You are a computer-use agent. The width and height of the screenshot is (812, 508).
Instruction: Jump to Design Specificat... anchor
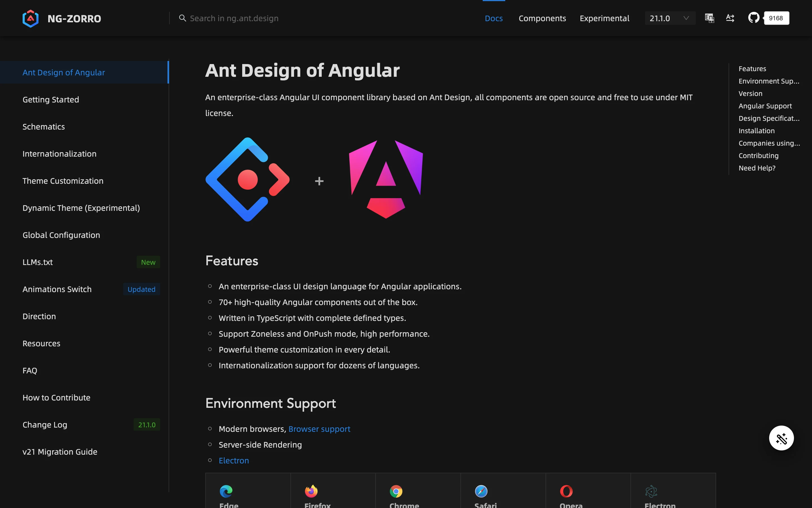pyautogui.click(x=769, y=118)
